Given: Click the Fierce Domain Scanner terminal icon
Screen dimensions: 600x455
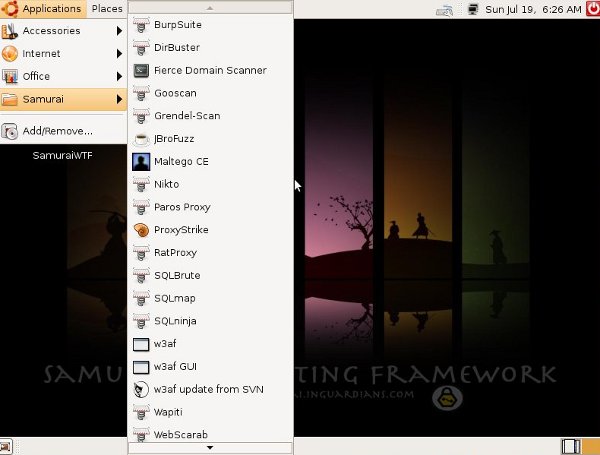Looking at the screenshot, I should pyautogui.click(x=141, y=70).
